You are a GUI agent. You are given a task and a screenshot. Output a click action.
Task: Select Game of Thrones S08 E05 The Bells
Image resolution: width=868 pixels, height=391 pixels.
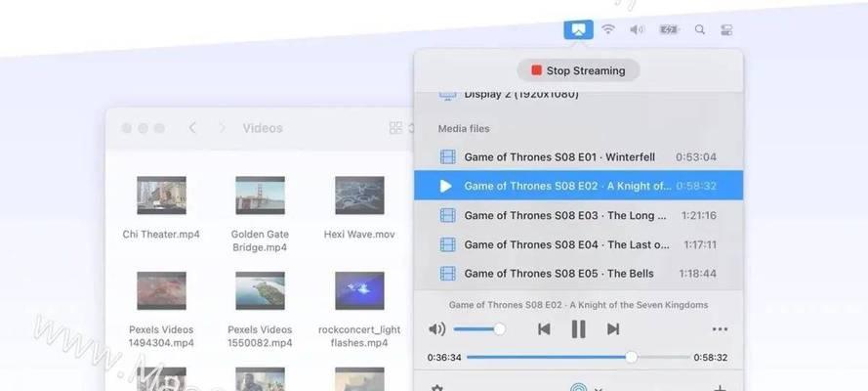point(578,273)
